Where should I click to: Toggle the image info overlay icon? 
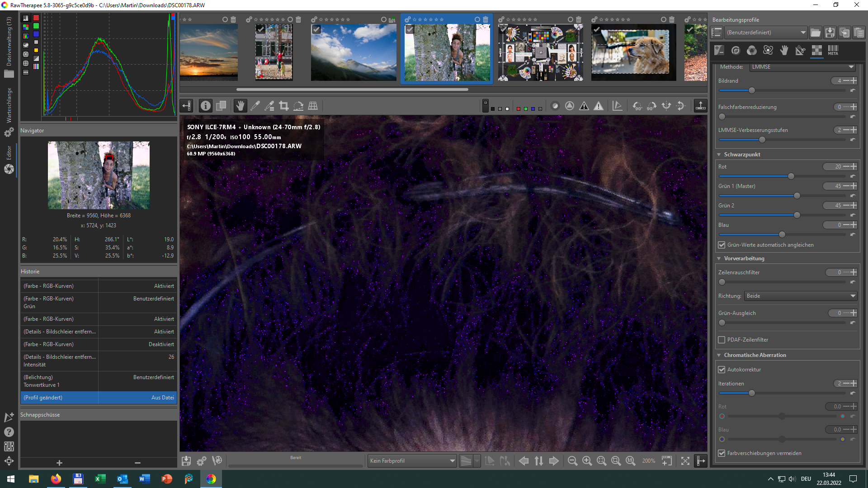pyautogui.click(x=206, y=106)
